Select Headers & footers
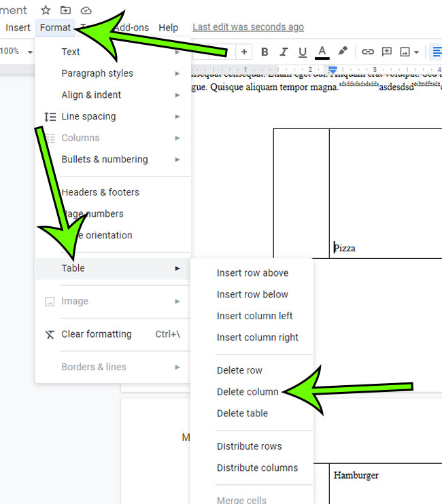 113,192
